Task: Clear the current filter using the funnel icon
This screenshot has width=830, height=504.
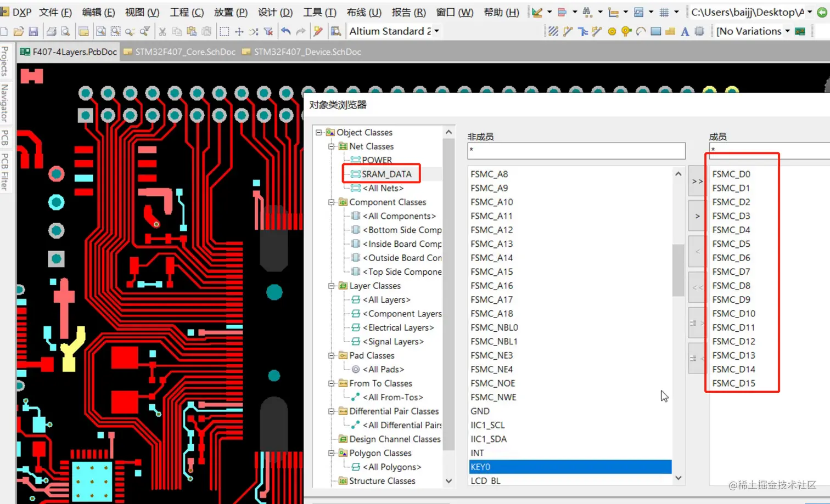Action: [x=268, y=32]
